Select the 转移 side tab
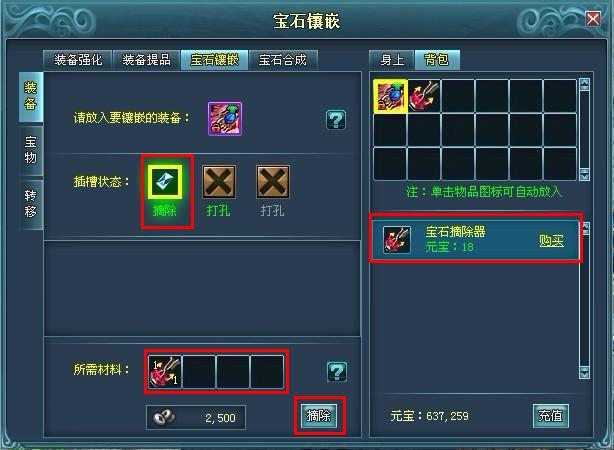Screen dimensions: 614x450 click(x=31, y=204)
